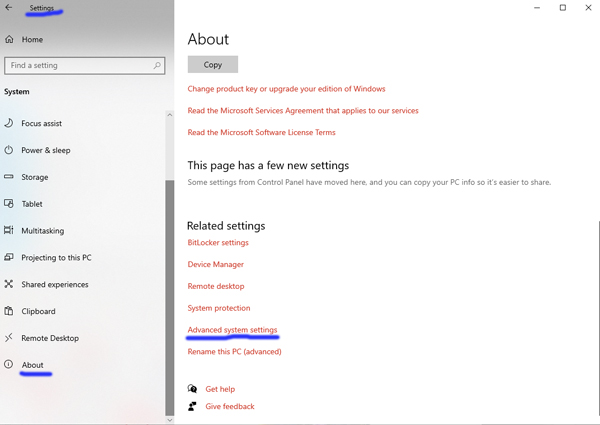Open Microsoft Services Agreement link

pyautogui.click(x=303, y=111)
